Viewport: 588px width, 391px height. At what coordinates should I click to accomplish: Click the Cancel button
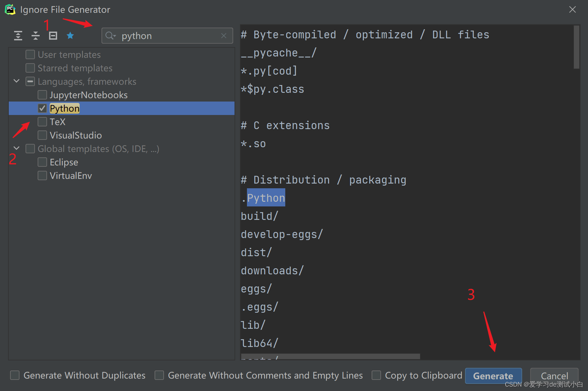pos(554,376)
